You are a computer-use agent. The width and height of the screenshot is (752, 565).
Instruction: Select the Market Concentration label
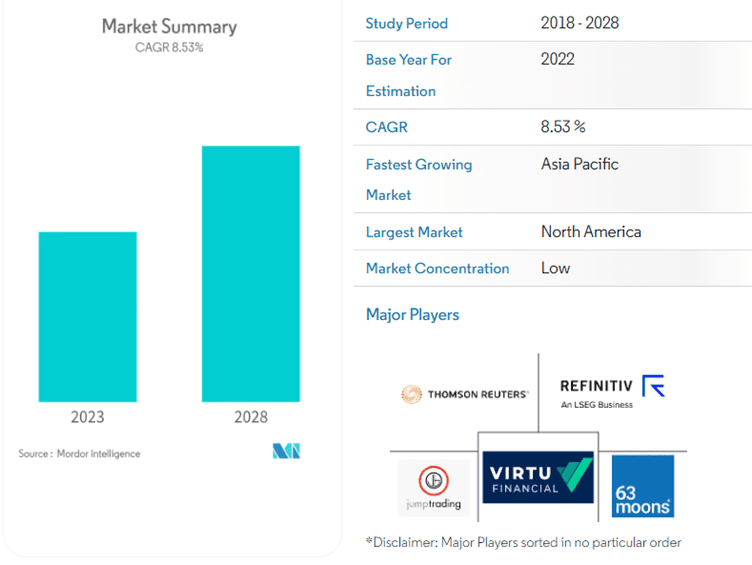click(x=437, y=268)
